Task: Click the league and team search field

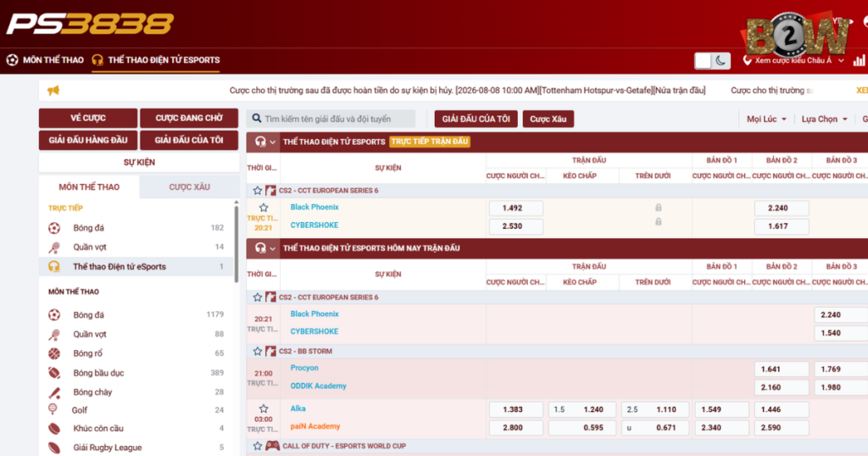Action: pos(331,119)
